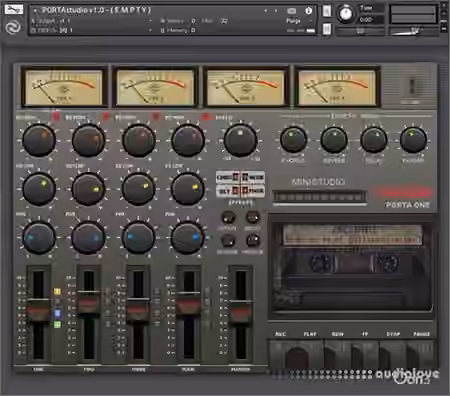Click the FOUR channel fader handle
450x396 pixels.
(188, 303)
